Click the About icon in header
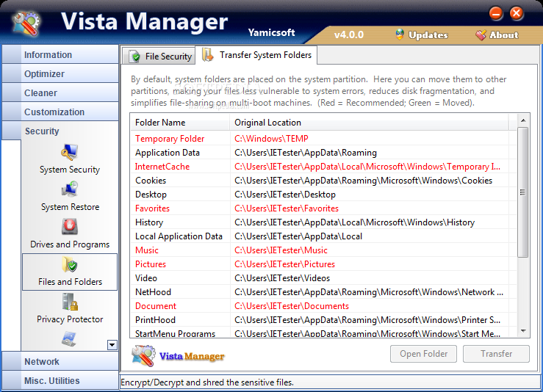 click(481, 35)
